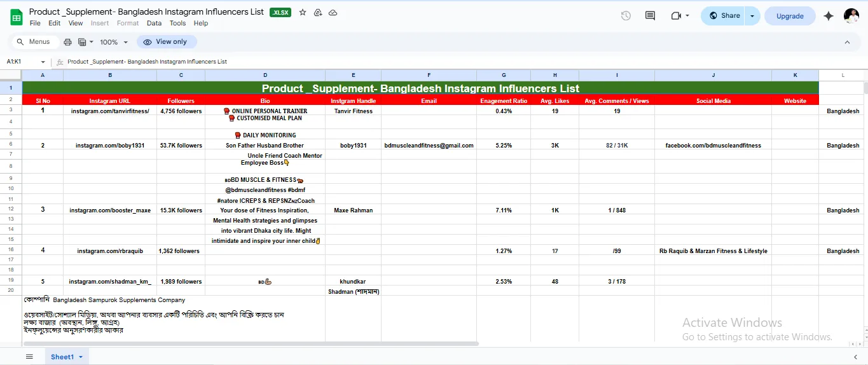Image resolution: width=868 pixels, height=365 pixels.
Task: Click the facebook.com/bdmuscleandfitness cell
Action: (x=713, y=145)
